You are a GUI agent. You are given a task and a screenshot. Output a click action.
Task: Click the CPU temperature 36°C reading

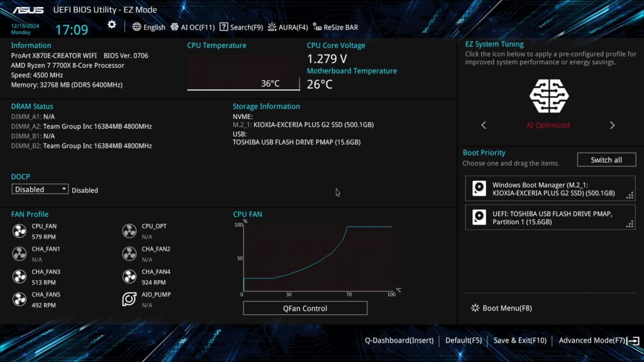click(x=270, y=84)
